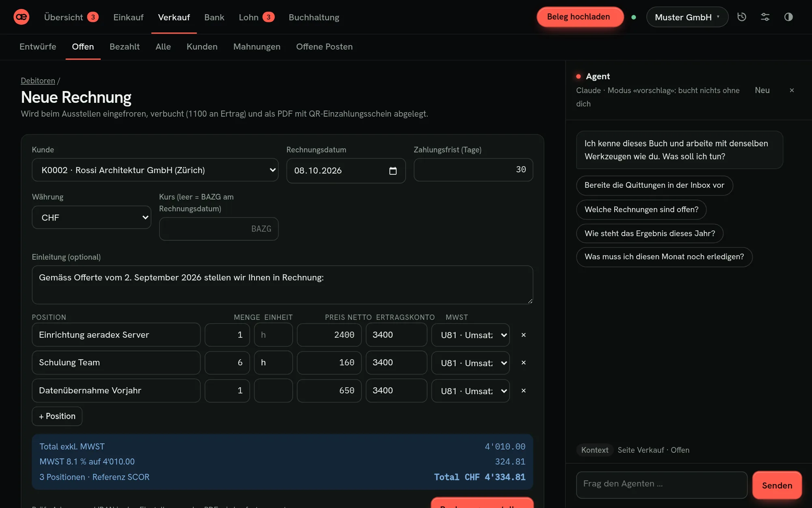Open the Bank section
The image size is (812, 508).
[x=214, y=17]
